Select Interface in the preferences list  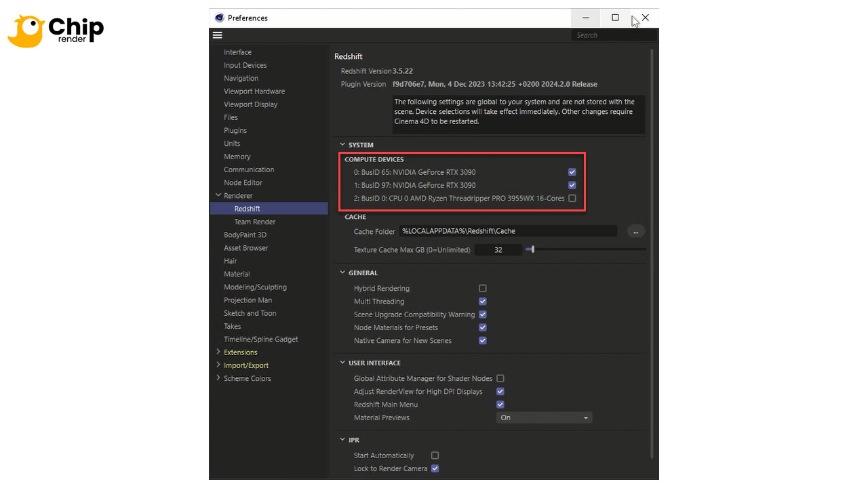tap(238, 52)
